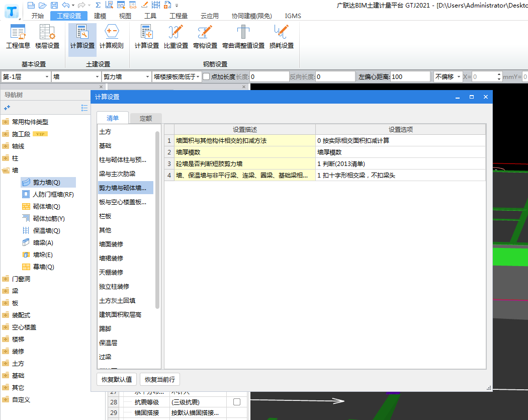Select 幕墙(Q) component
This screenshot has height=420, width=528.
[x=38, y=267]
